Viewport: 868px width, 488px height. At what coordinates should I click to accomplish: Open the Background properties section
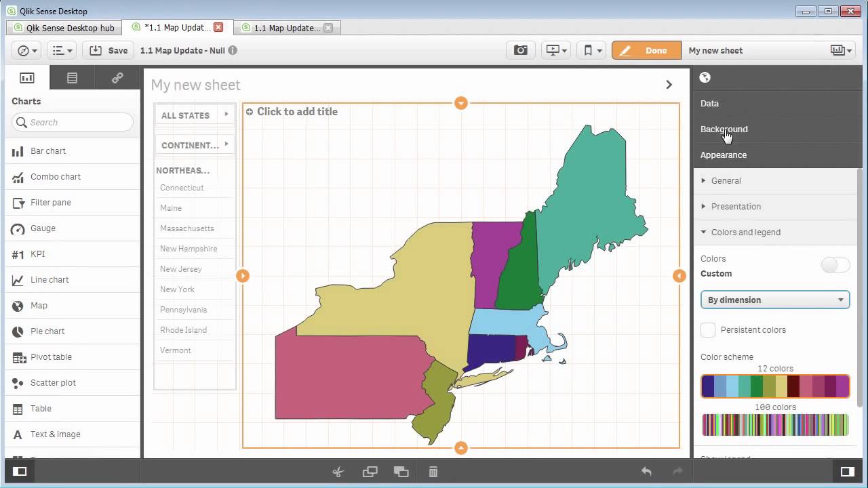pos(778,129)
